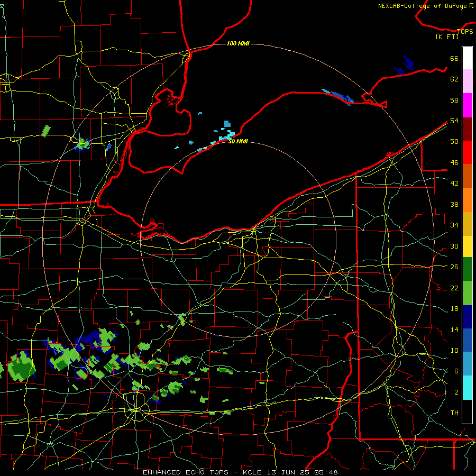Click the 50 legend value
Image resolution: width=476 pixels, height=476 pixels.
pos(454,141)
